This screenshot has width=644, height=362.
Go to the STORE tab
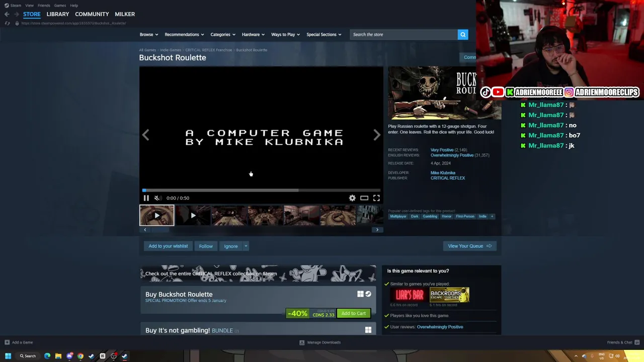point(32,14)
